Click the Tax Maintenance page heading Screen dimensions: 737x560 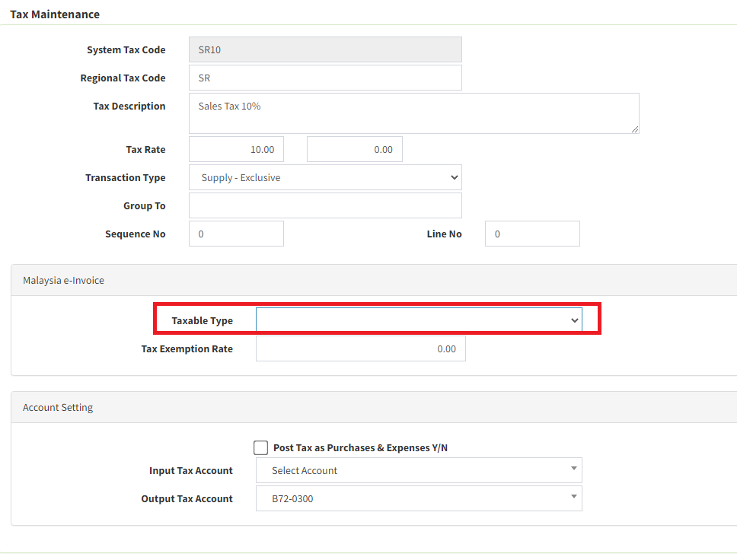(x=55, y=14)
